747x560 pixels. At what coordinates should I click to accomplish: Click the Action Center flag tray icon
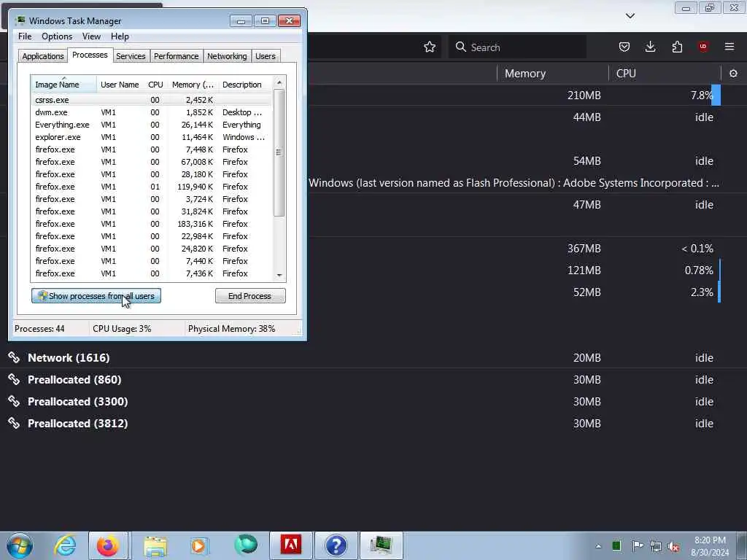(x=637, y=545)
